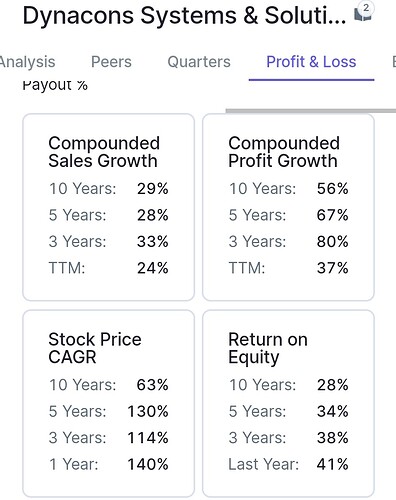
Task: Click the Return on Equity heading
Action: (268, 348)
